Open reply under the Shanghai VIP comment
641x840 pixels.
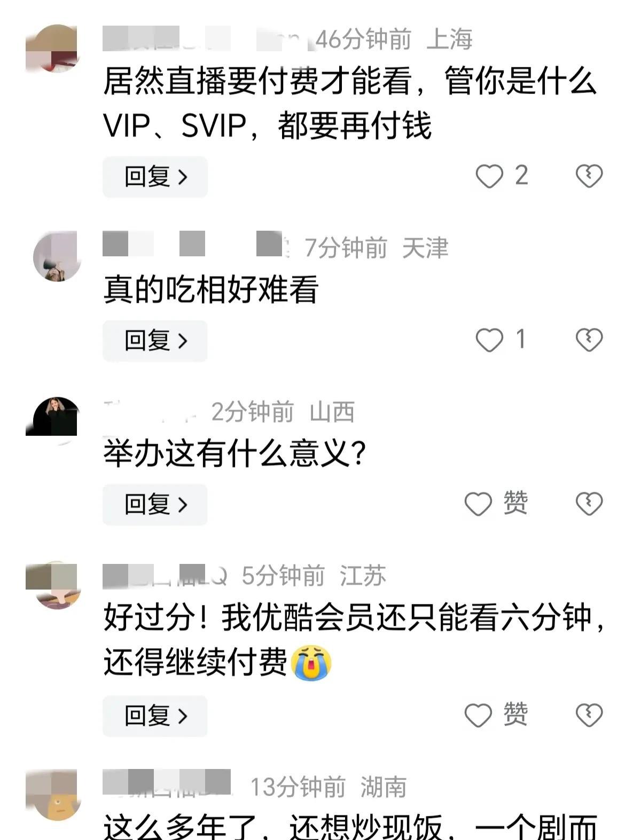coord(155,177)
